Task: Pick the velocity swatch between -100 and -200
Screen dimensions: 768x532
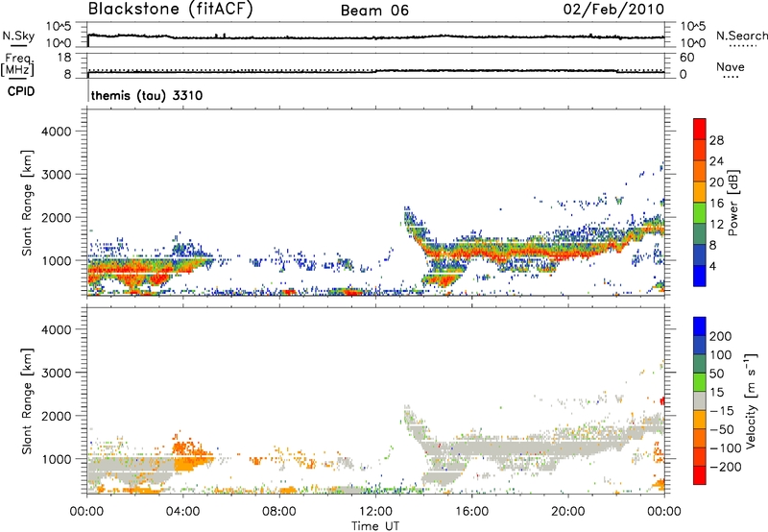Action: [x=700, y=456]
